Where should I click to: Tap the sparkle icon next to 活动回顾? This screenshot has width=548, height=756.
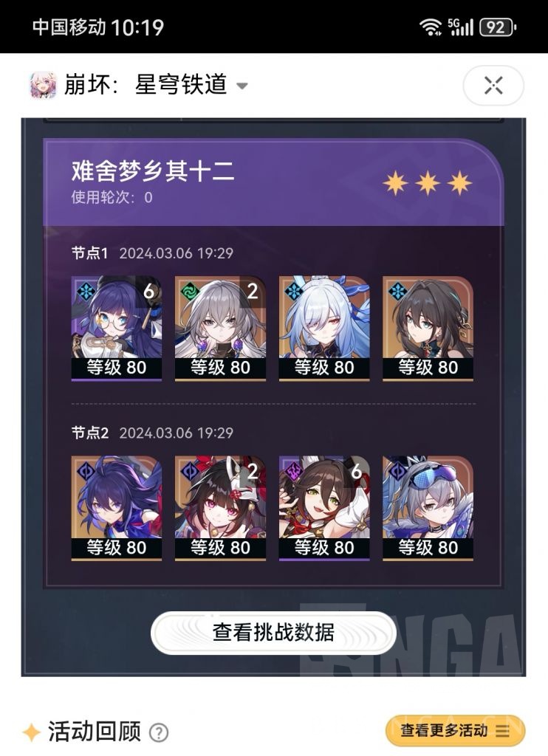click(32, 732)
